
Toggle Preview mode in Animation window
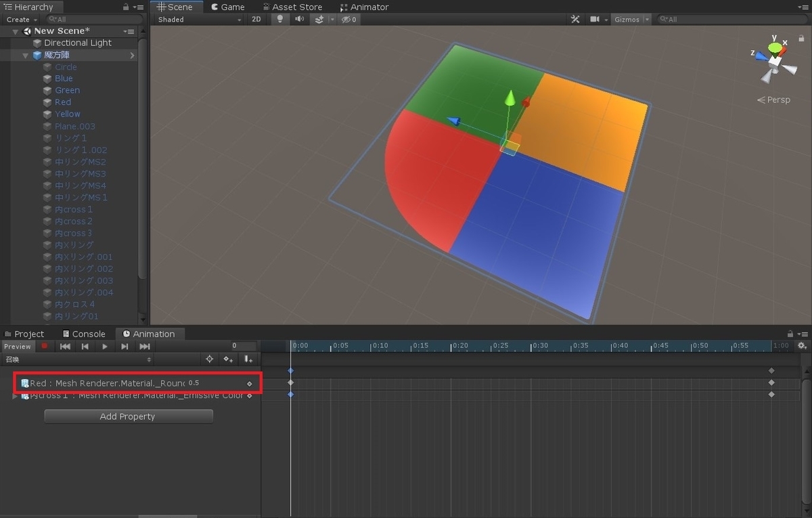18,346
